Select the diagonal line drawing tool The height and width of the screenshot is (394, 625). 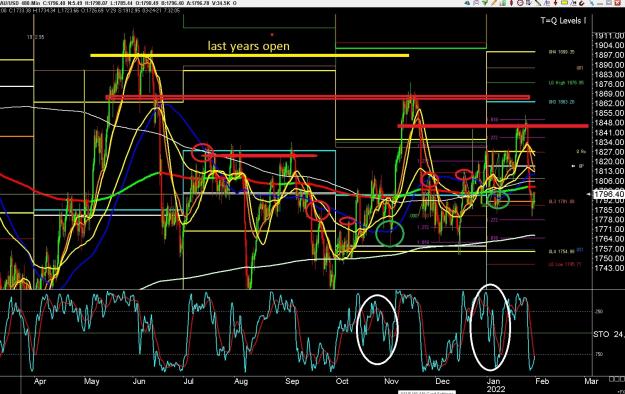click(x=538, y=2)
